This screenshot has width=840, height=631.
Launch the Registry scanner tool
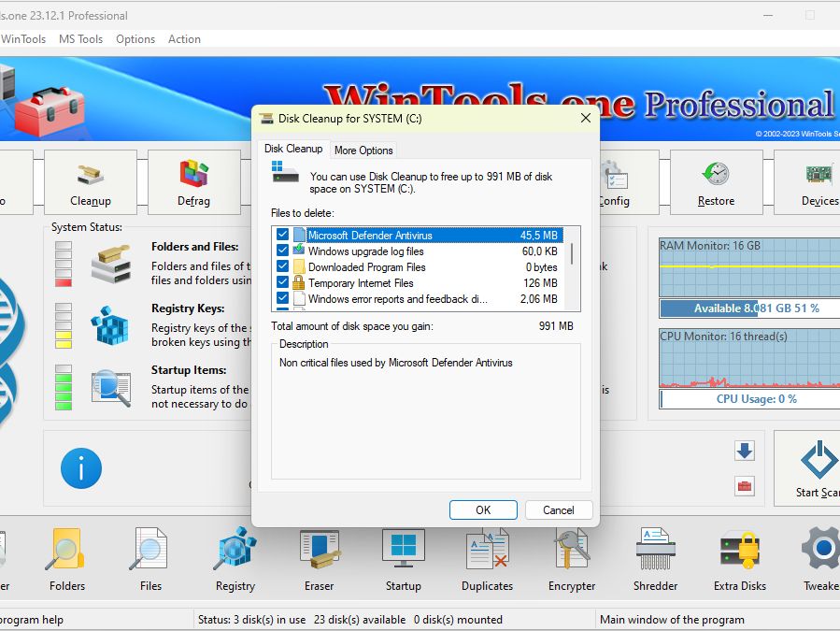(x=235, y=559)
